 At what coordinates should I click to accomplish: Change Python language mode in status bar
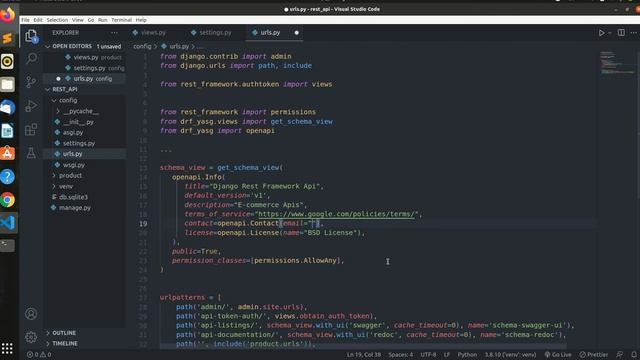467,354
